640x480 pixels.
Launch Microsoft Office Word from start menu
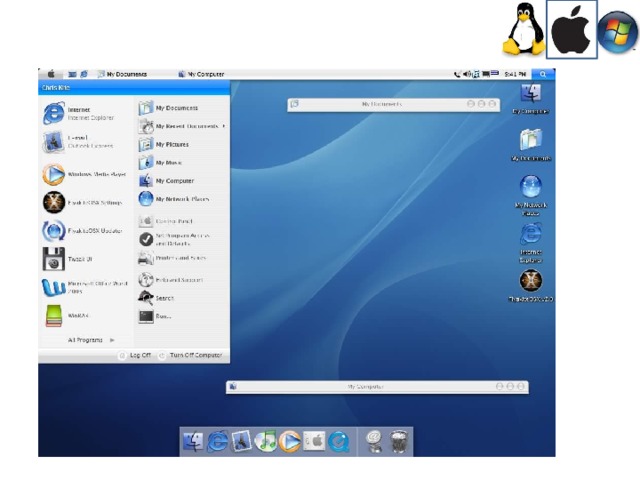pyautogui.click(x=85, y=287)
